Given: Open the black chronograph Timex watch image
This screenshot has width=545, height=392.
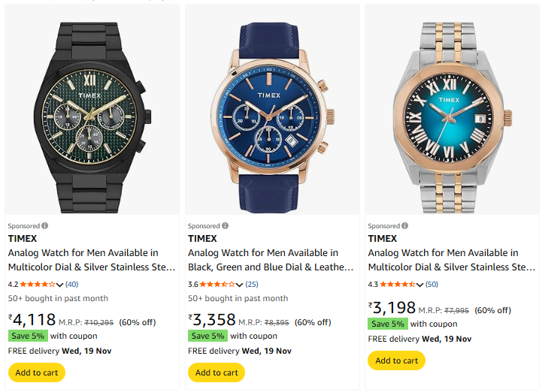Looking at the screenshot, I should tap(92, 110).
